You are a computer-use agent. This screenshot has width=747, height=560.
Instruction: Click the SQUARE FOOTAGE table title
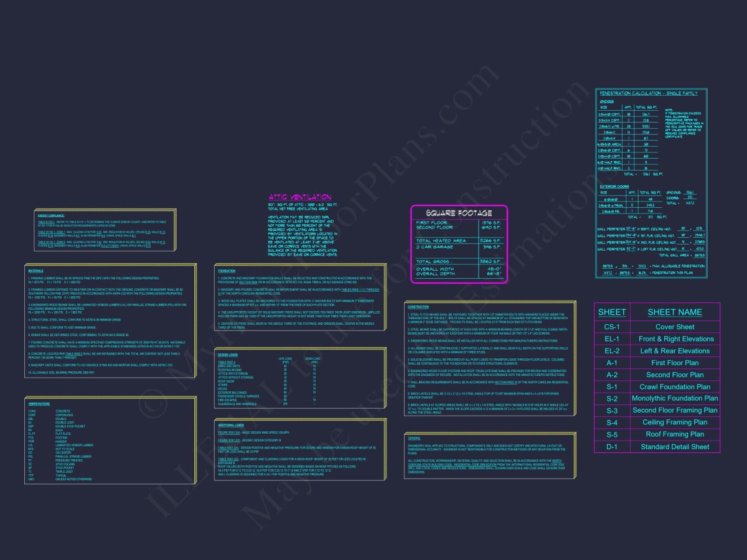pyautogui.click(x=459, y=213)
